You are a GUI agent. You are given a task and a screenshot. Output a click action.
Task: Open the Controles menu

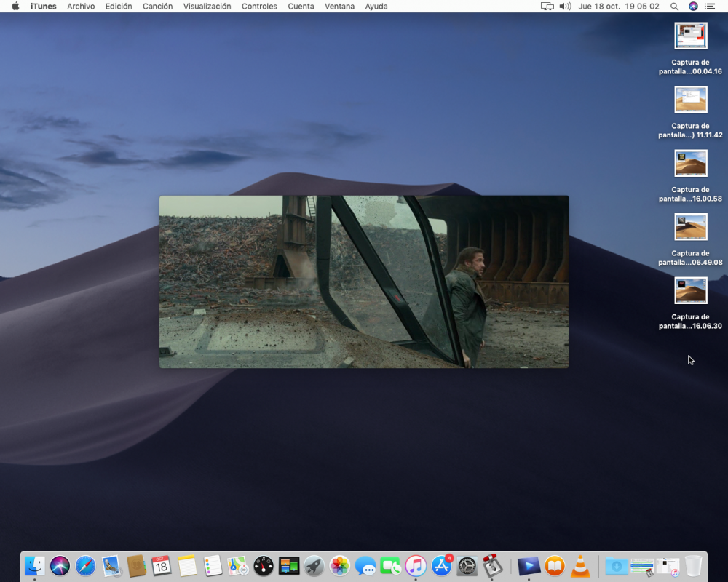(x=259, y=6)
